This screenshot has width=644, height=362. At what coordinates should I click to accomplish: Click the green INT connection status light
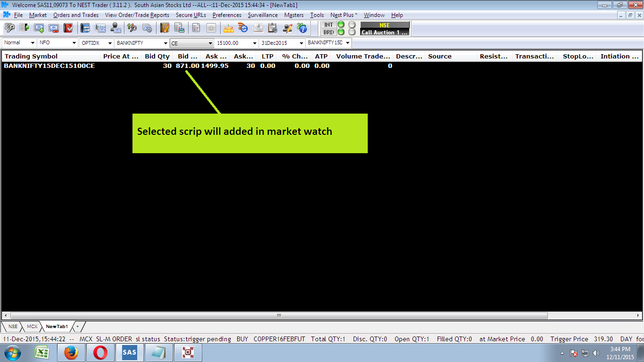coord(341,25)
